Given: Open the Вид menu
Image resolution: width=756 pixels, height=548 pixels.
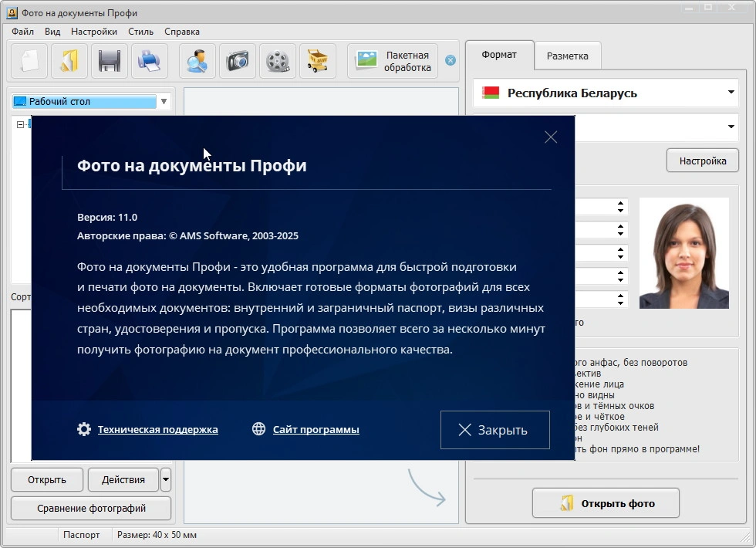Looking at the screenshot, I should click(52, 32).
